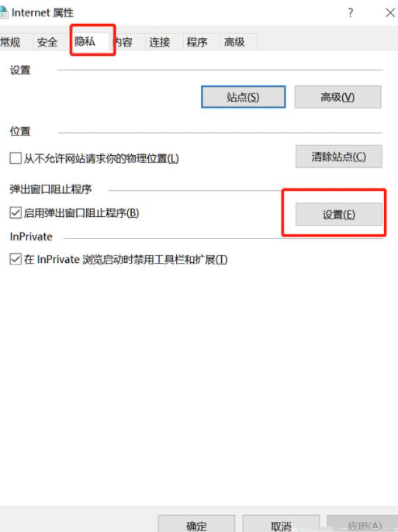Image resolution: width=398 pixels, height=532 pixels.
Task: Disable 启用弹出窗口阻止程序 checkbox
Action: [x=16, y=213]
